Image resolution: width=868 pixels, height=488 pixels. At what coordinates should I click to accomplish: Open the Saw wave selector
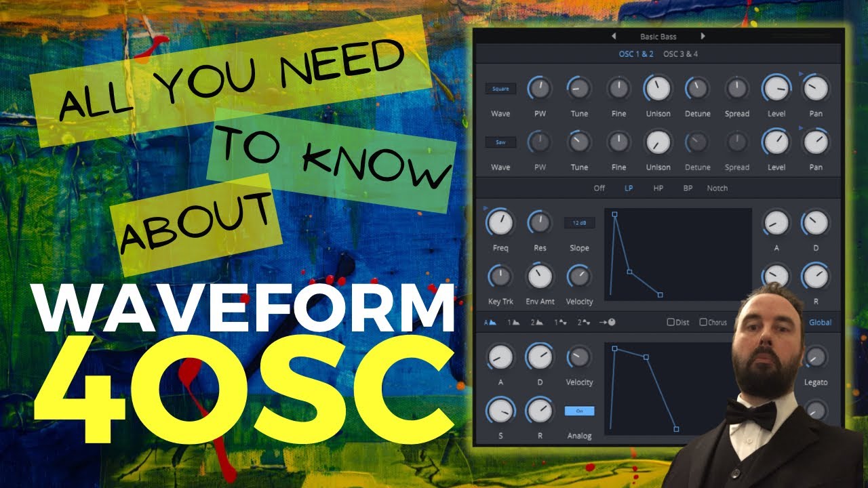(x=500, y=142)
